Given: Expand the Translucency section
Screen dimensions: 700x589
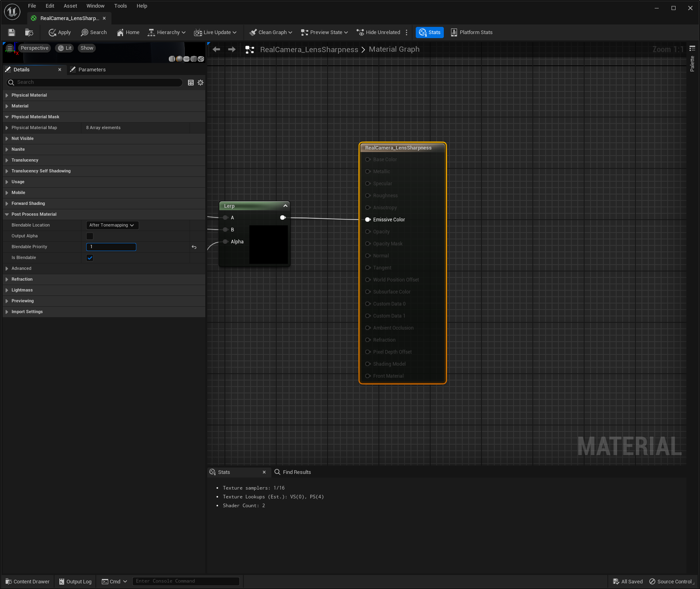Looking at the screenshot, I should 7,160.
